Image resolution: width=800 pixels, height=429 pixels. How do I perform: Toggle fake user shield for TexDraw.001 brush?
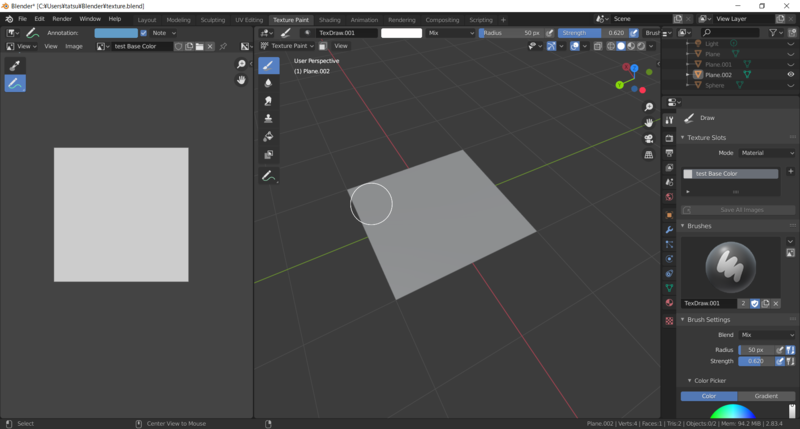(x=755, y=304)
